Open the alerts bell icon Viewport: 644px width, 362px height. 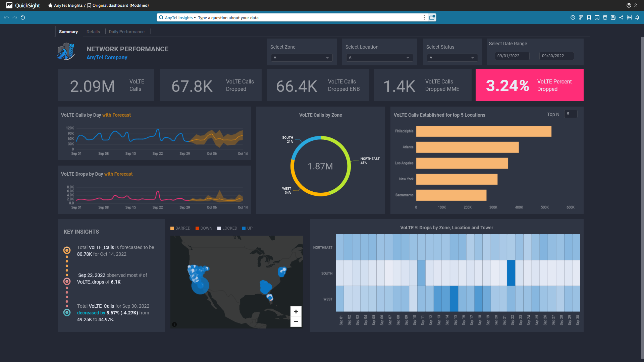(637, 17)
